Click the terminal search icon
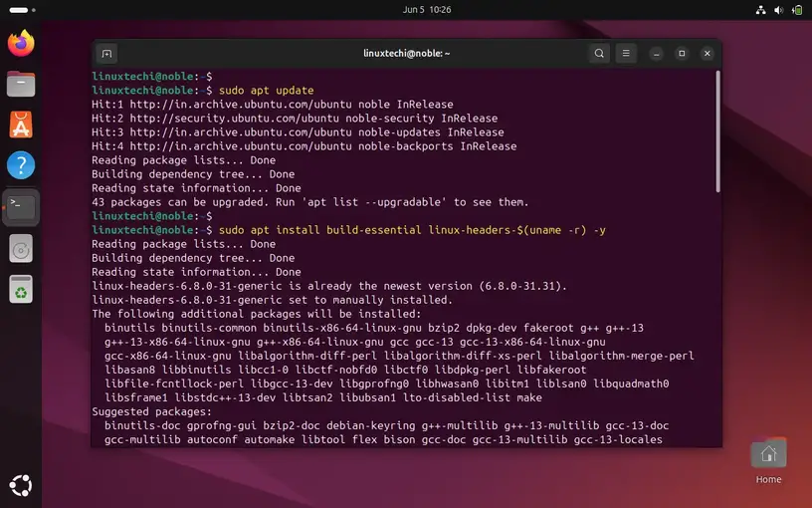 click(598, 54)
